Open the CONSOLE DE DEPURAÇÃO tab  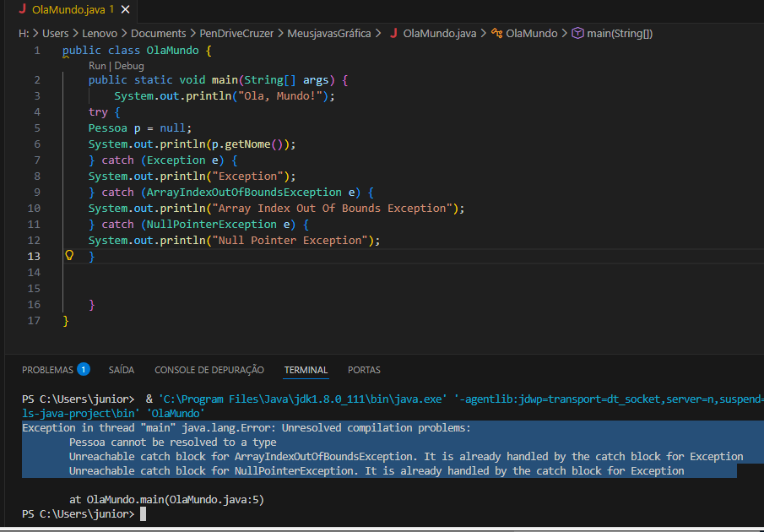point(209,370)
